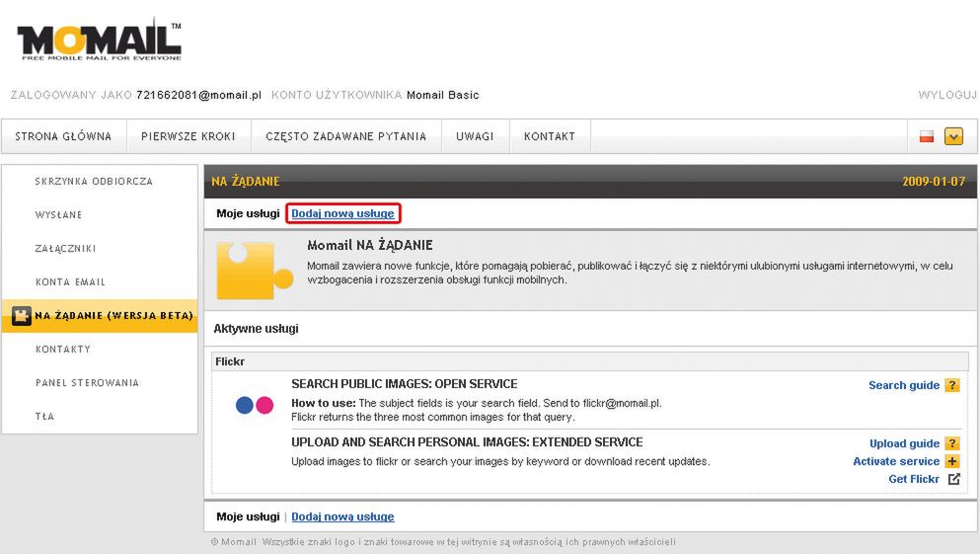Open the Search guide link
This screenshot has width=980, height=554.
point(904,385)
